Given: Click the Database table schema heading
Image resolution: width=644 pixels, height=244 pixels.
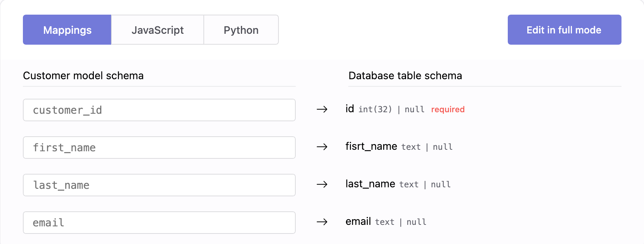Looking at the screenshot, I should (x=405, y=76).
